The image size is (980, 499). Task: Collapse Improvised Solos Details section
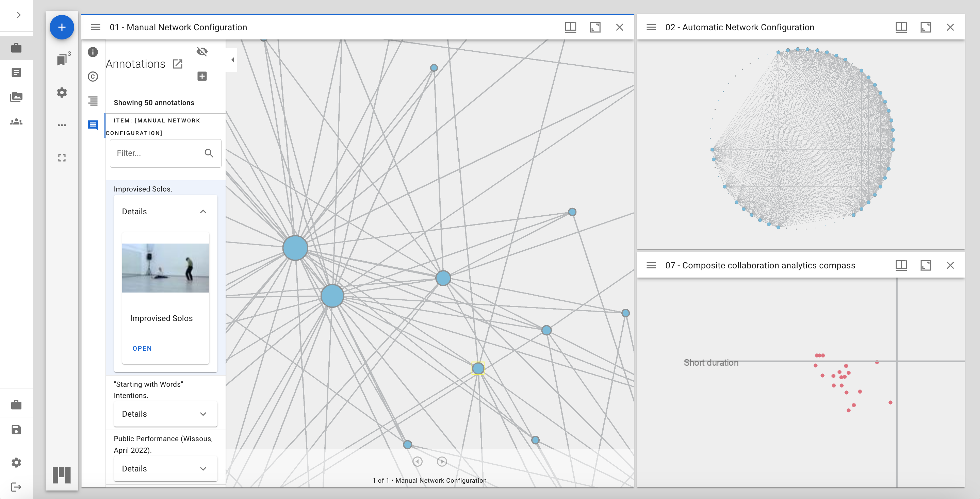tap(165, 212)
